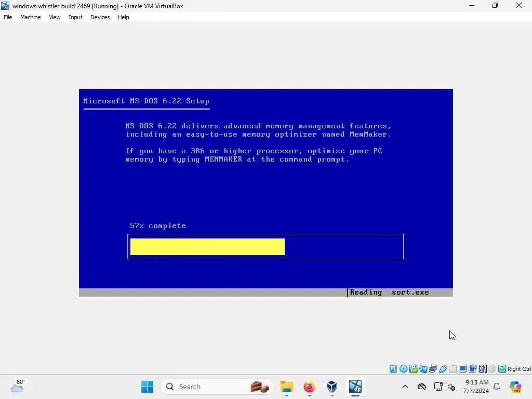Open the File menu

(8, 17)
